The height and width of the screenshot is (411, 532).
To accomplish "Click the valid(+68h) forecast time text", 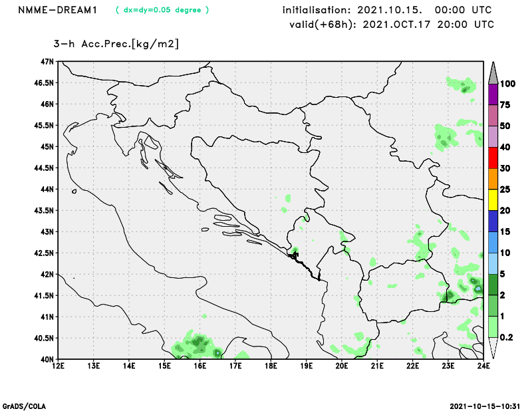I will (x=391, y=24).
